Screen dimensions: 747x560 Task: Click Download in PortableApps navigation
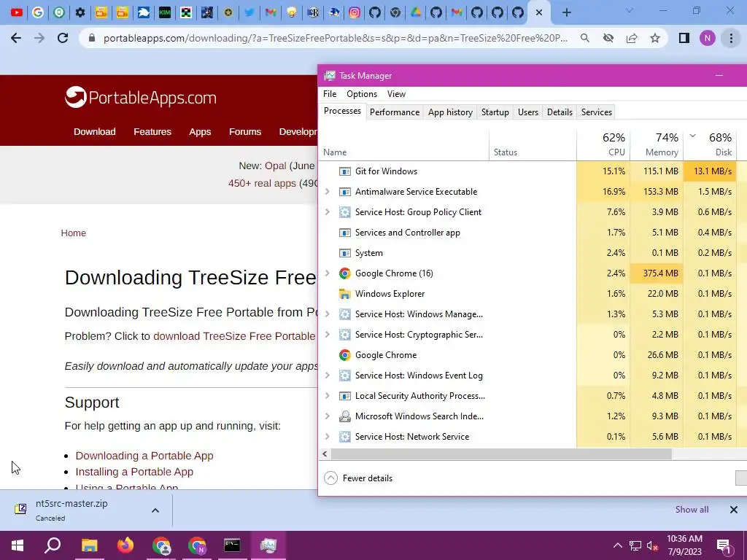pyautogui.click(x=94, y=132)
